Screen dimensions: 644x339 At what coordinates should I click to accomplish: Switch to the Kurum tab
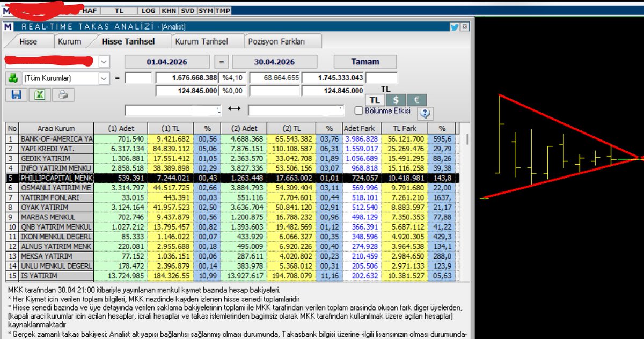[70, 41]
